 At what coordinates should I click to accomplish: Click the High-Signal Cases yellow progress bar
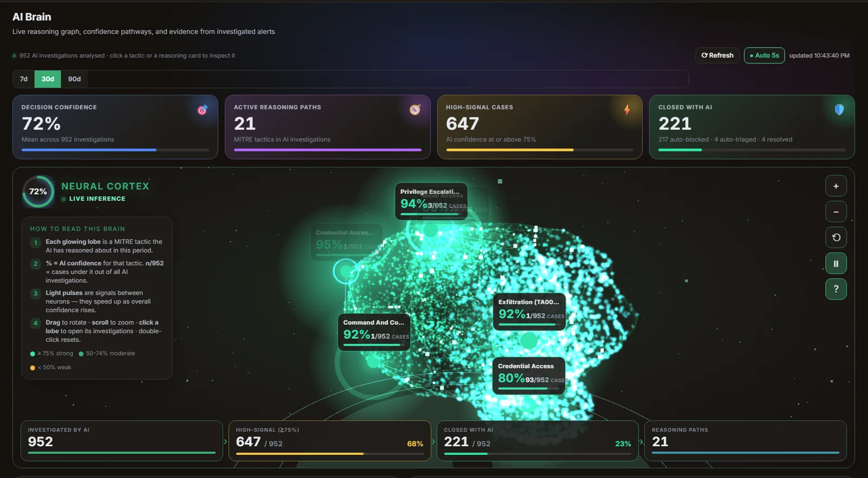pos(540,150)
